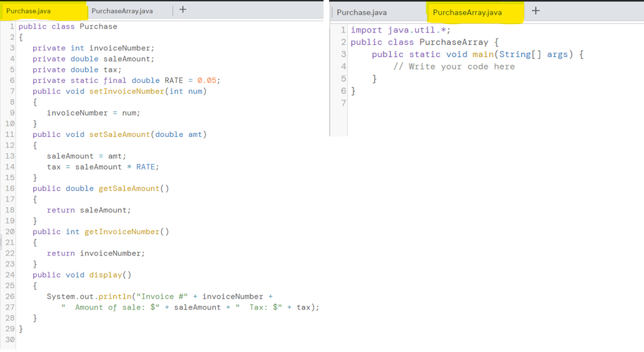This screenshot has height=352, width=644.
Task: Click getSaleAmount method signature
Action: pos(101,189)
